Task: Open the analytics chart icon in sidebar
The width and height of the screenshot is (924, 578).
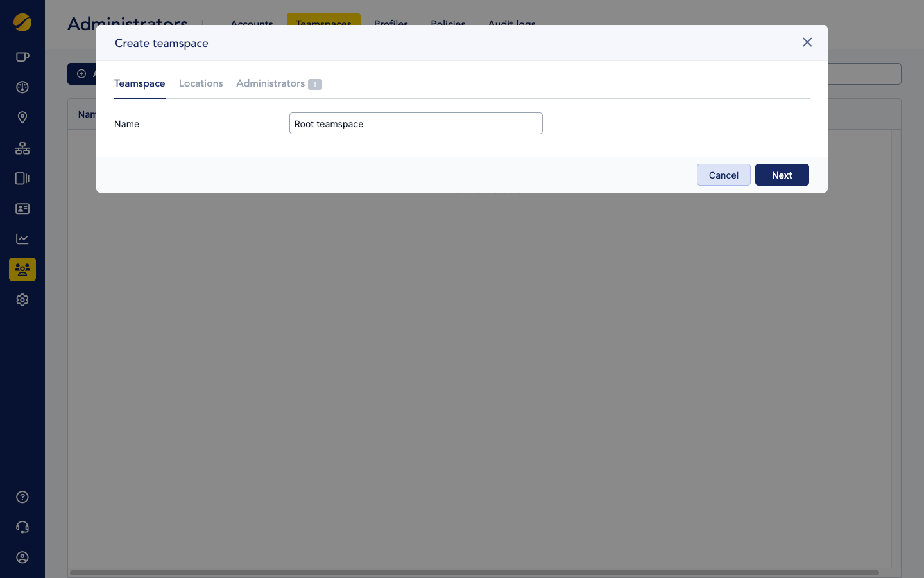Action: click(x=22, y=238)
